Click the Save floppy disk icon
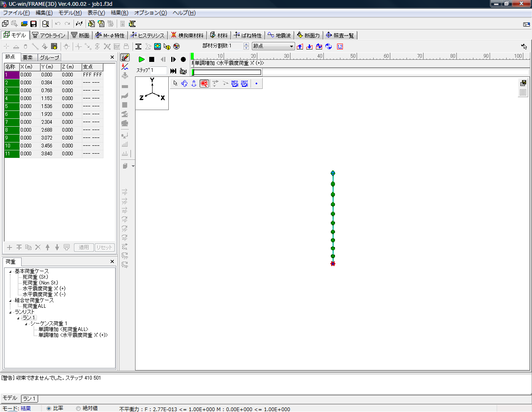532x412 pixels. coord(34,24)
